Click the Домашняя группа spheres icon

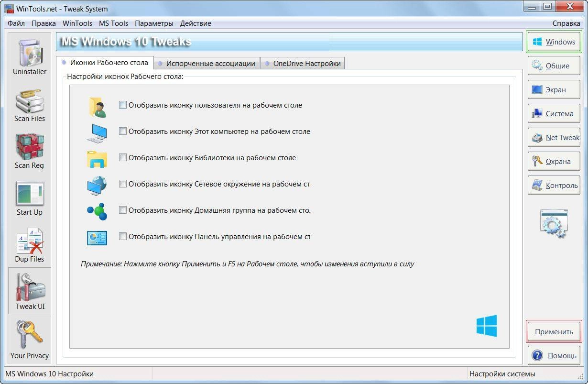click(x=97, y=211)
